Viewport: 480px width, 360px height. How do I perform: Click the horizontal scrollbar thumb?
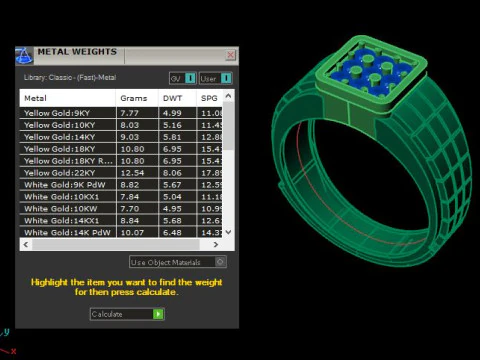(116, 244)
